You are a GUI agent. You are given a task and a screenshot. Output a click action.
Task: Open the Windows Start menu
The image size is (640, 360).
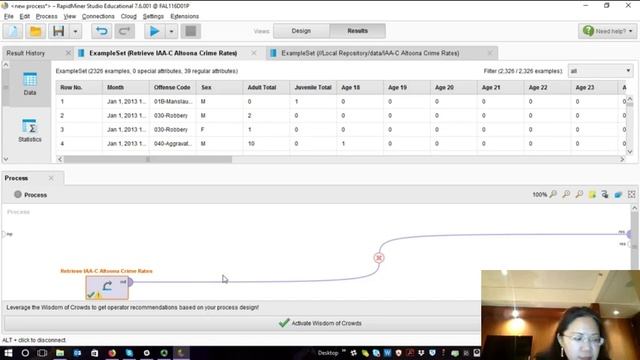(x=8, y=353)
